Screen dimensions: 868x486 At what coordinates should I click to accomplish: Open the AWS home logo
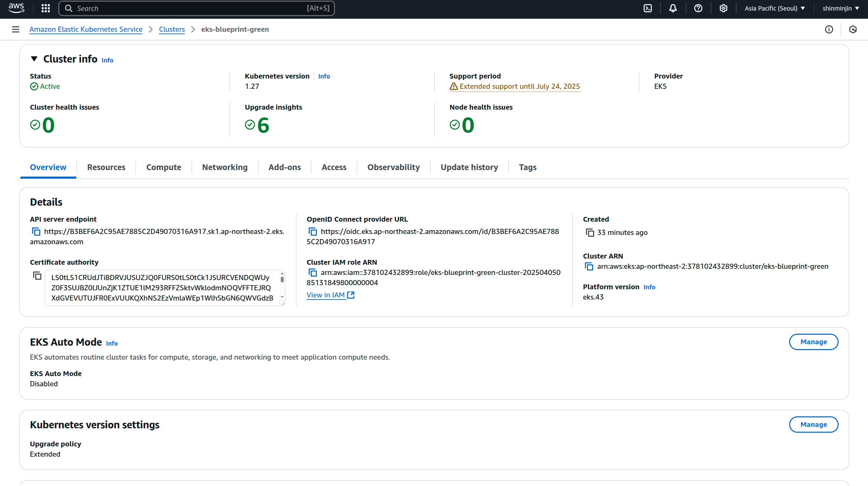pyautogui.click(x=16, y=8)
